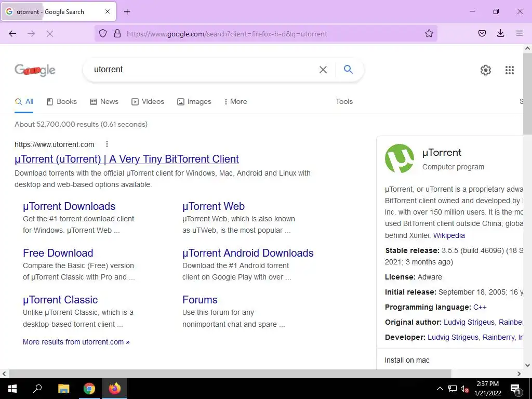This screenshot has width=532, height=399.
Task: Expand the More search categories menu
Action: pos(236,101)
